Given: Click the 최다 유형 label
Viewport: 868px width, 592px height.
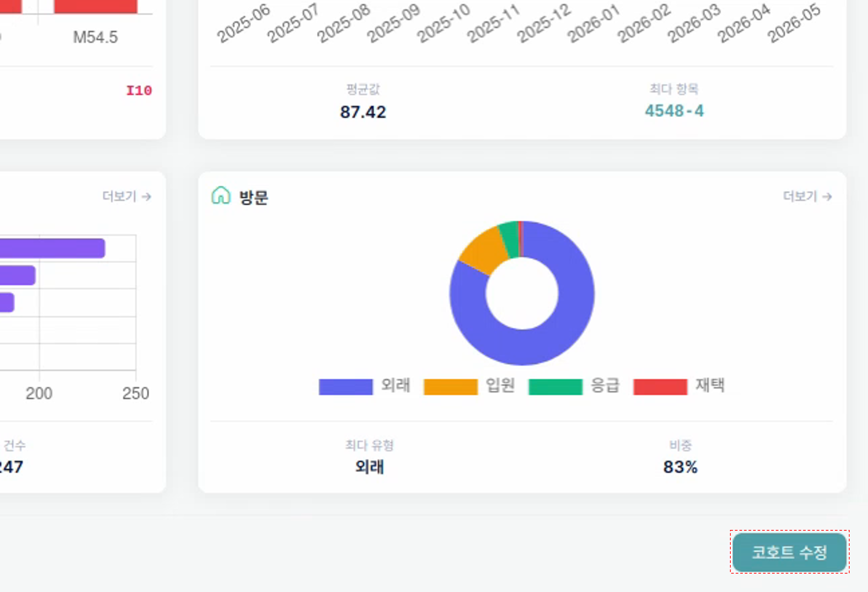Looking at the screenshot, I should point(369,445).
